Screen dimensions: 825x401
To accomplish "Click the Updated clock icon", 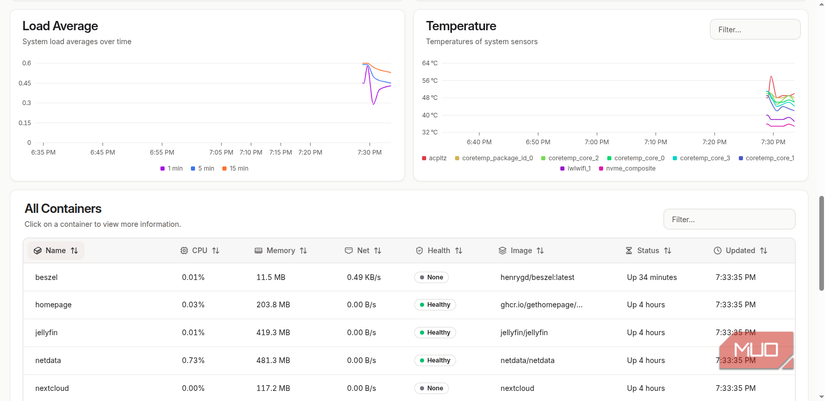I will pos(718,250).
